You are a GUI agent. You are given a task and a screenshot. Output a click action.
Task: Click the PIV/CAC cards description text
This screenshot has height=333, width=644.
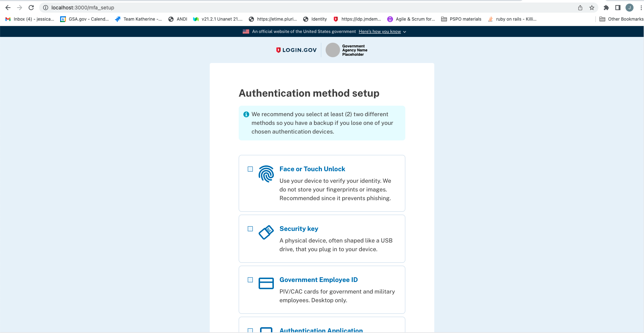[x=337, y=296]
